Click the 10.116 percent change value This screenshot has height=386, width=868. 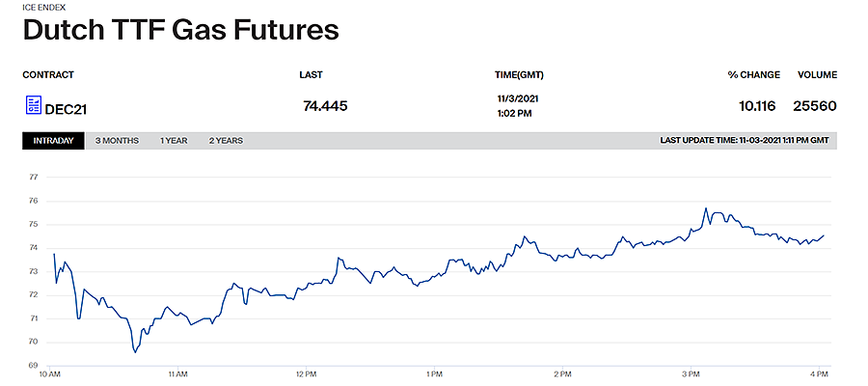click(757, 106)
